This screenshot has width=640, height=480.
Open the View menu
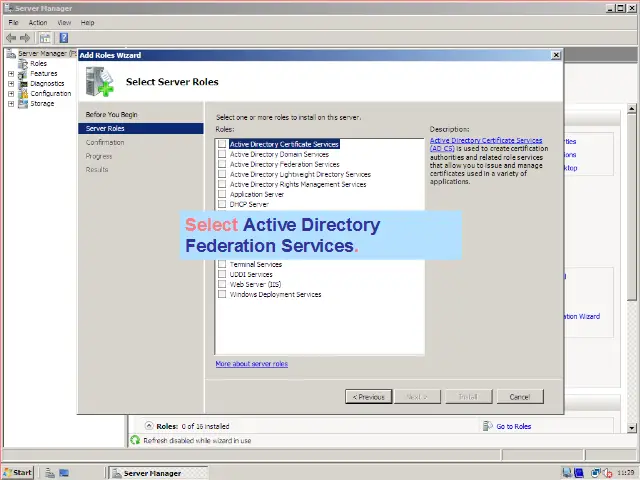(64, 22)
